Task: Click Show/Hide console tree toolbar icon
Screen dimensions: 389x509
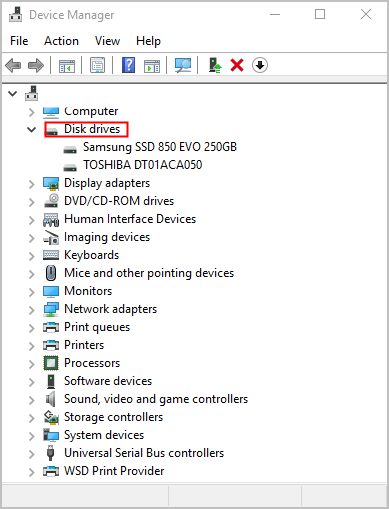Action: click(x=67, y=66)
